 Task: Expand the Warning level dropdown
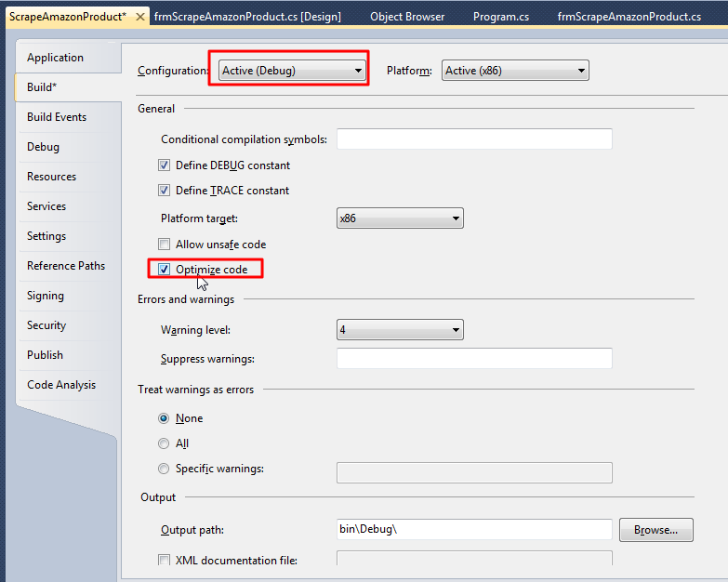[x=400, y=330]
